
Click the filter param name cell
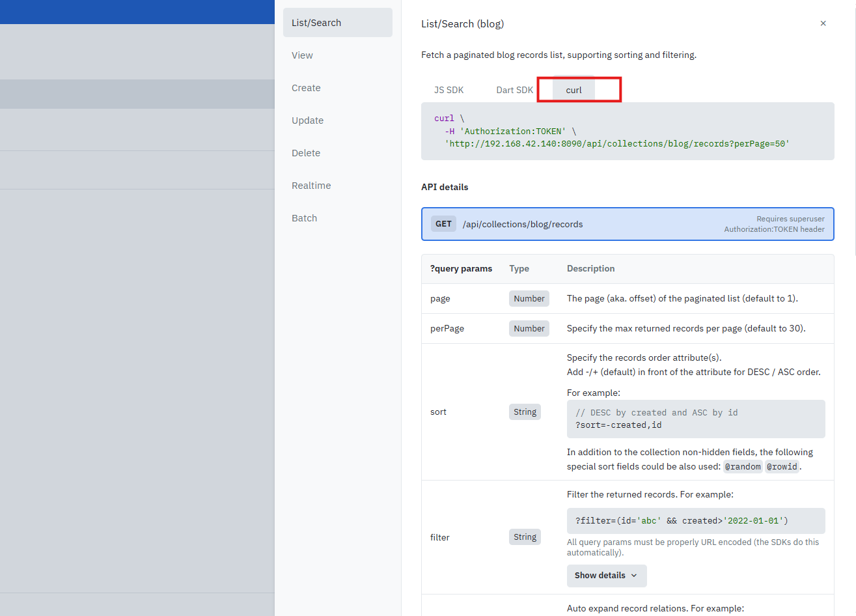440,537
